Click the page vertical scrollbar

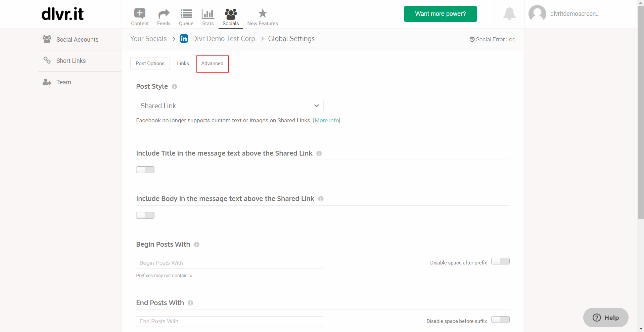click(x=641, y=113)
